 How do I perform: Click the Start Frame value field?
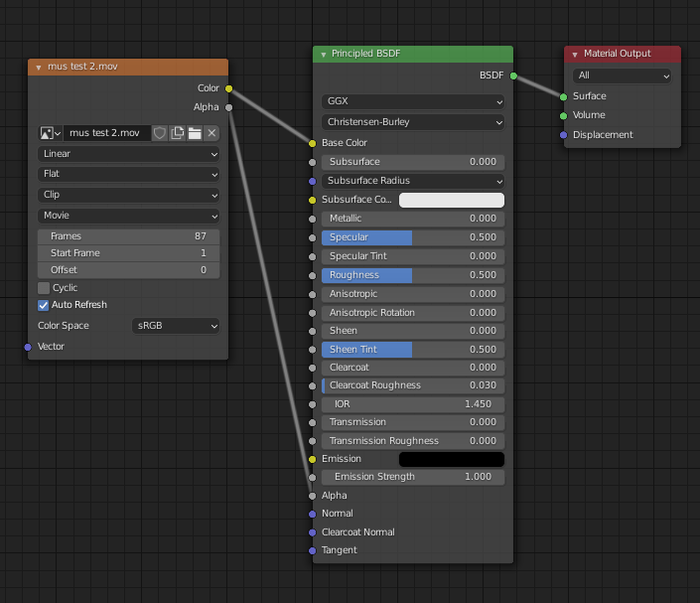[128, 253]
